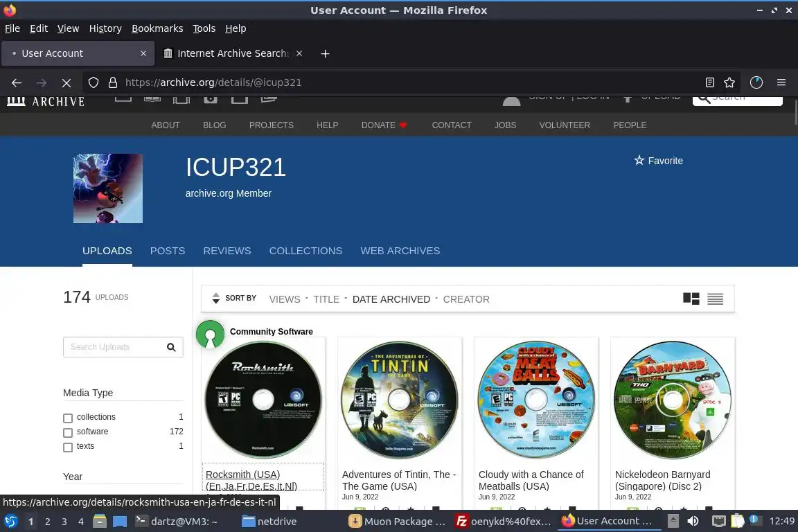Viewport: 798px width, 532px height.
Task: Open the VOLUNTEER link
Action: [x=565, y=125]
